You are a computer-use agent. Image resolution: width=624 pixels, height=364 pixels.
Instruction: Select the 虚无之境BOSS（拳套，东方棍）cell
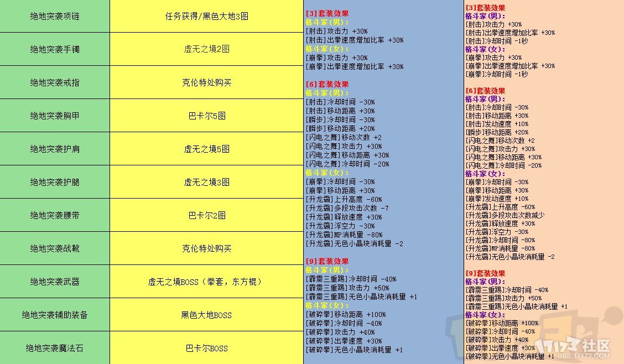click(206, 282)
